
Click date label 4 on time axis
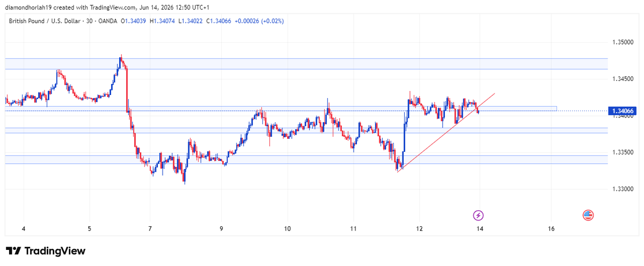(x=24, y=228)
